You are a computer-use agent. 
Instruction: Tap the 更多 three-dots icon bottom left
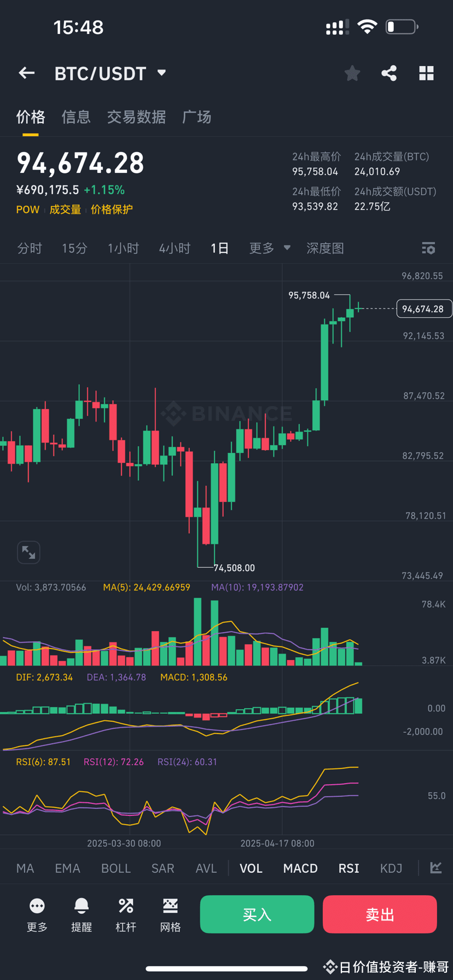(x=37, y=913)
